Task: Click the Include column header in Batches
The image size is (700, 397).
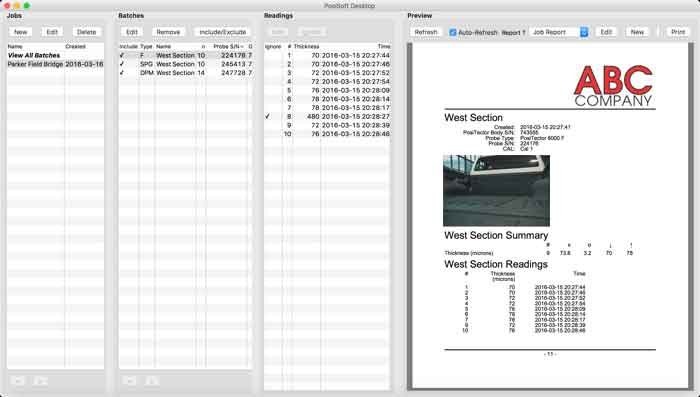Action: [129, 46]
